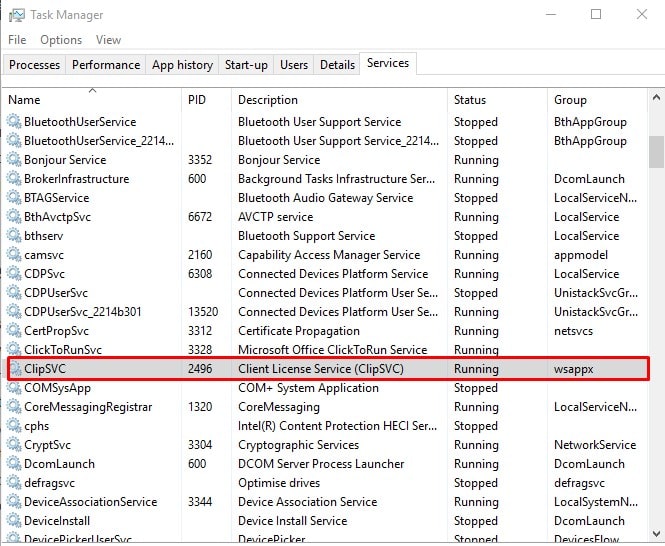Click gear icon beside ClipSVC
The image size is (665, 546).
[16, 369]
